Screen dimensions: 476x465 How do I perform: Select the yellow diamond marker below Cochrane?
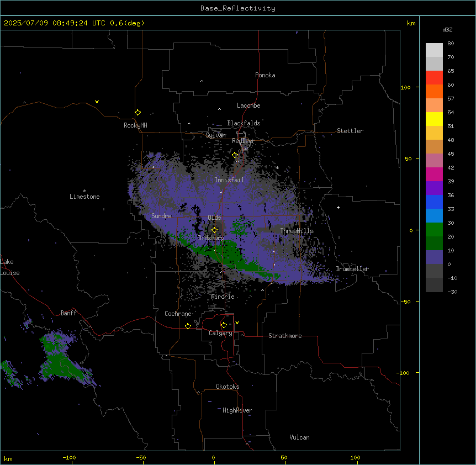tap(188, 326)
